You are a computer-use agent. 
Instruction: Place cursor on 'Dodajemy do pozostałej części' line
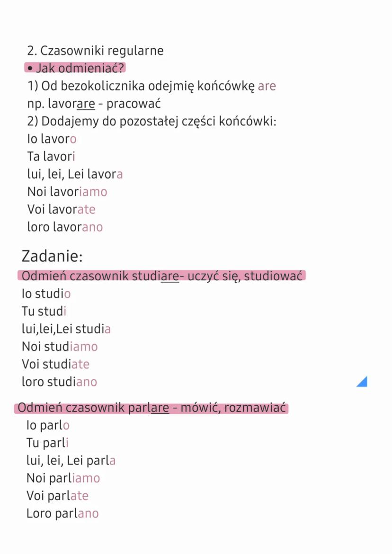point(151,121)
